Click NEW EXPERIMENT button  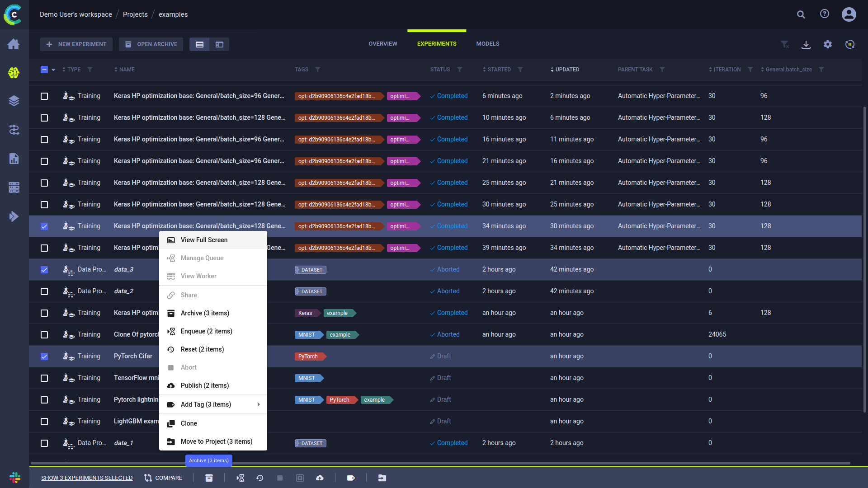point(76,44)
